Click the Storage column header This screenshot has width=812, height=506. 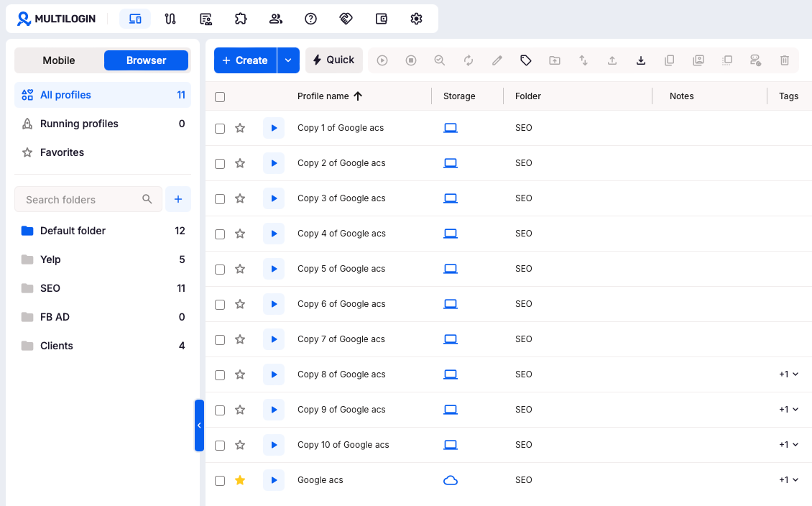[x=459, y=96]
